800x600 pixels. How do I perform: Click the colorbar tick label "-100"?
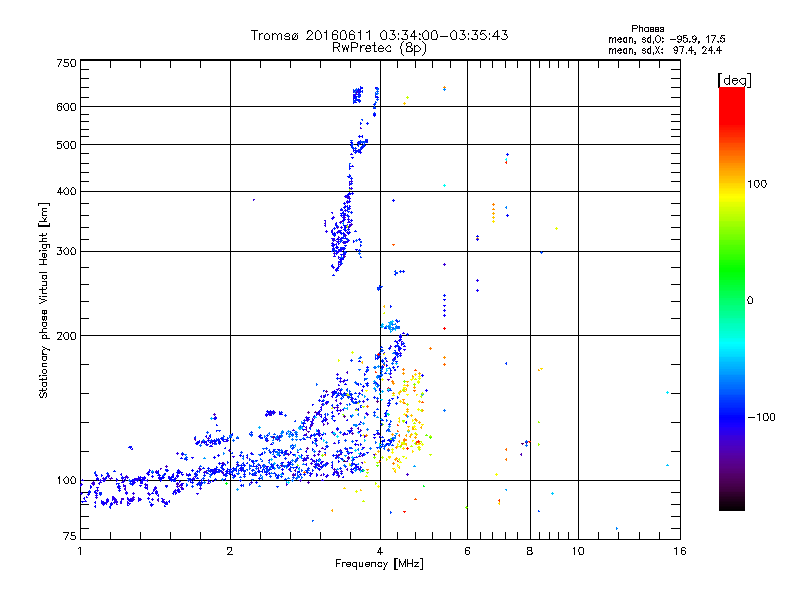[x=761, y=417]
